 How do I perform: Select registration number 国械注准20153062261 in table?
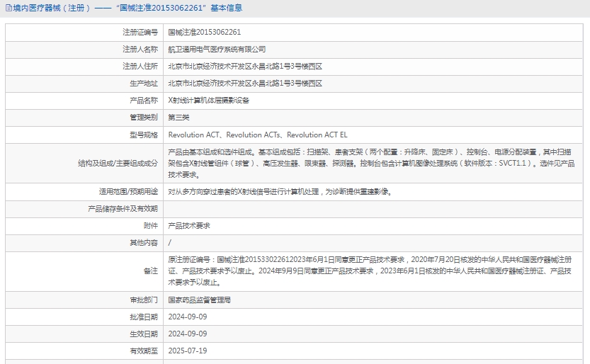pos(204,33)
